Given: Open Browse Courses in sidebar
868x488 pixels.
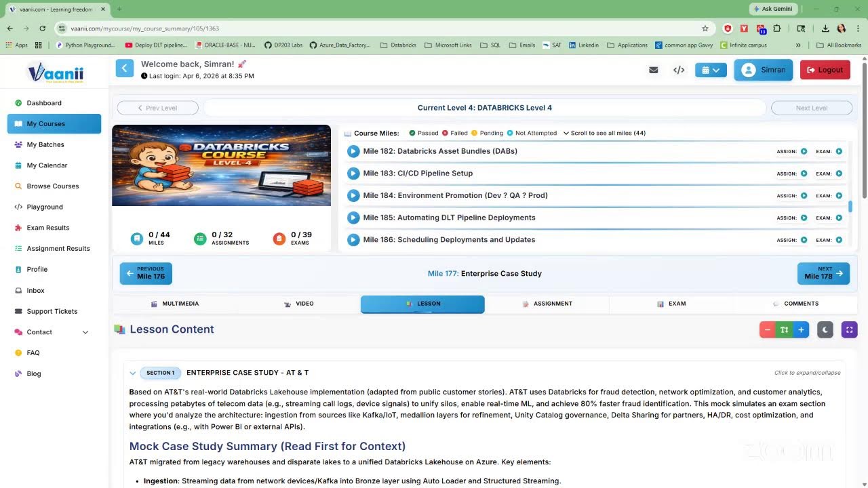Looking at the screenshot, I should pyautogui.click(x=53, y=186).
